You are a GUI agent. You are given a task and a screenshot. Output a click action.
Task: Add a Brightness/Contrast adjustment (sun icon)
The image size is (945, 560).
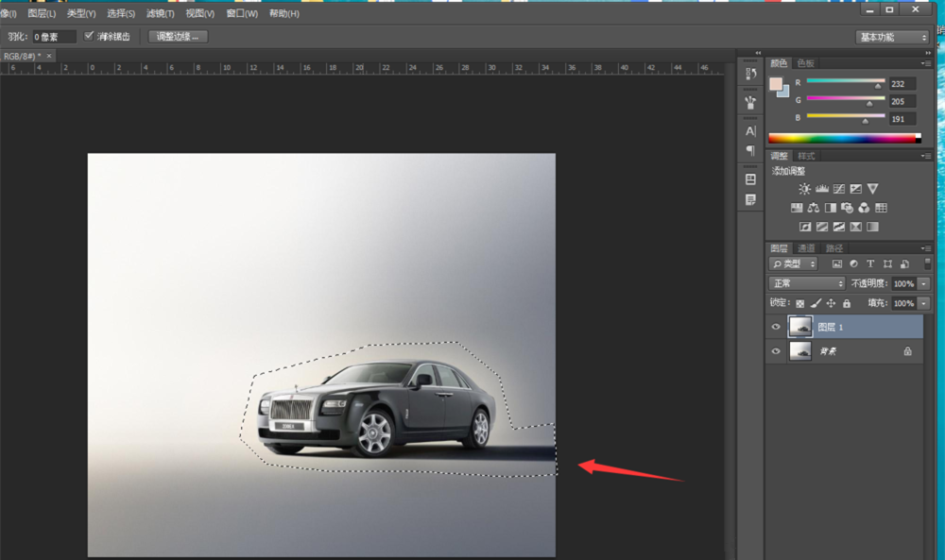(x=804, y=189)
